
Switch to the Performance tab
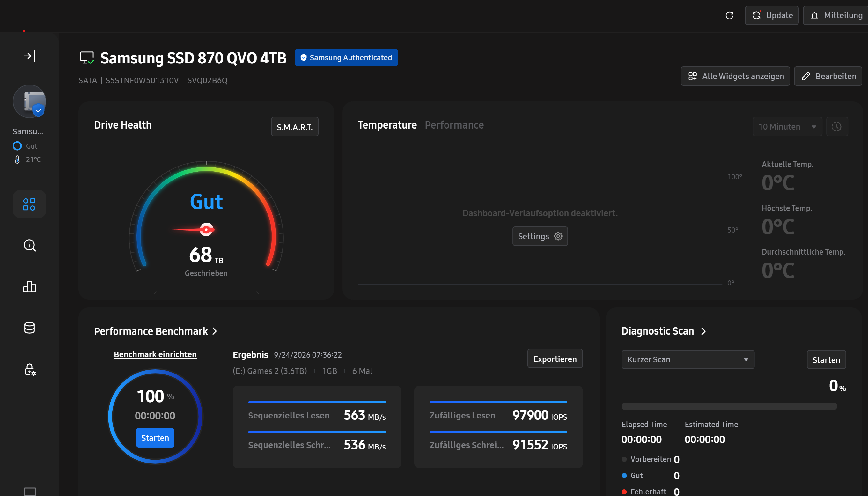click(454, 125)
